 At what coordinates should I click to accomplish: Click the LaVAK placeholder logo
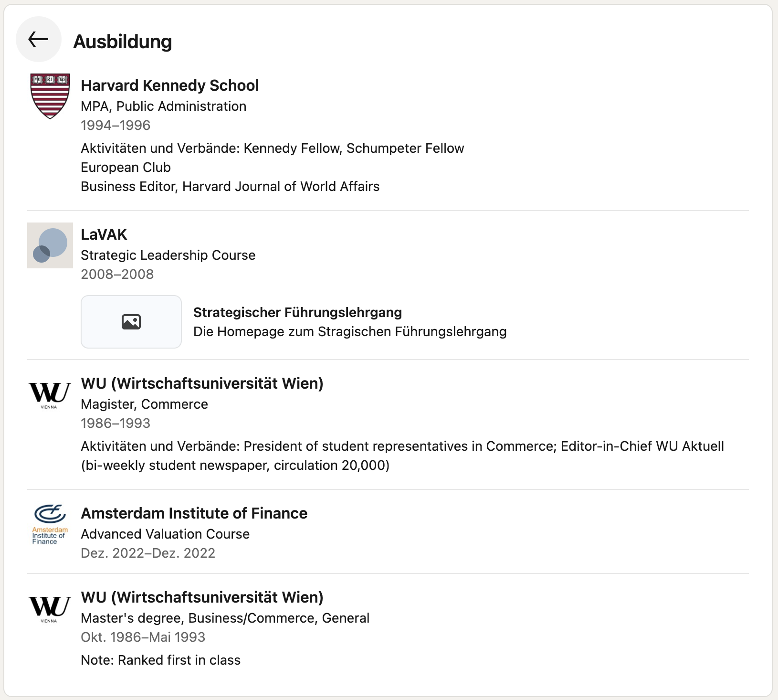(x=50, y=245)
